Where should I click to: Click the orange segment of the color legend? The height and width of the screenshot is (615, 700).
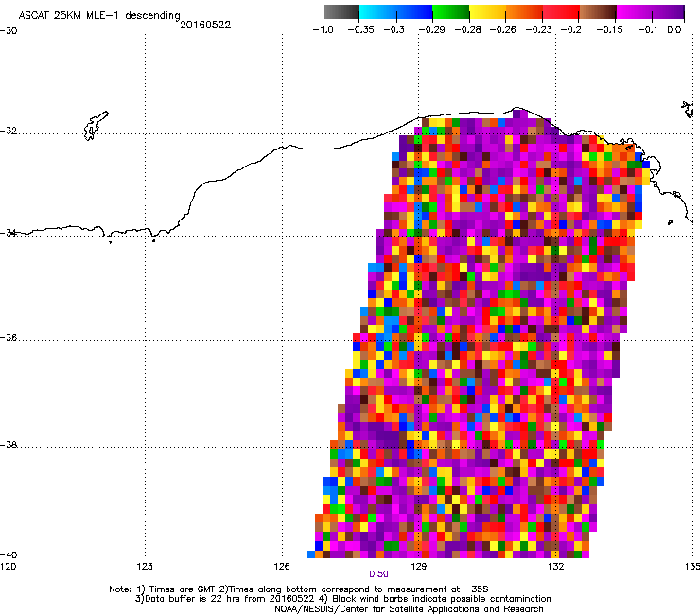click(x=524, y=11)
